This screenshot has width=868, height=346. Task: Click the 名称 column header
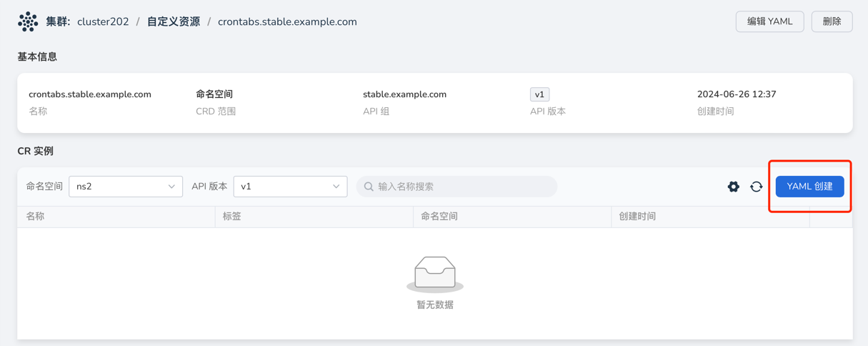tap(35, 216)
